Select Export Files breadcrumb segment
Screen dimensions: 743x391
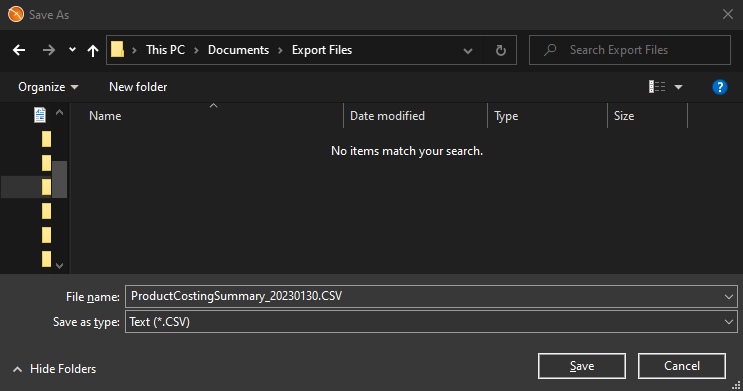pos(322,50)
